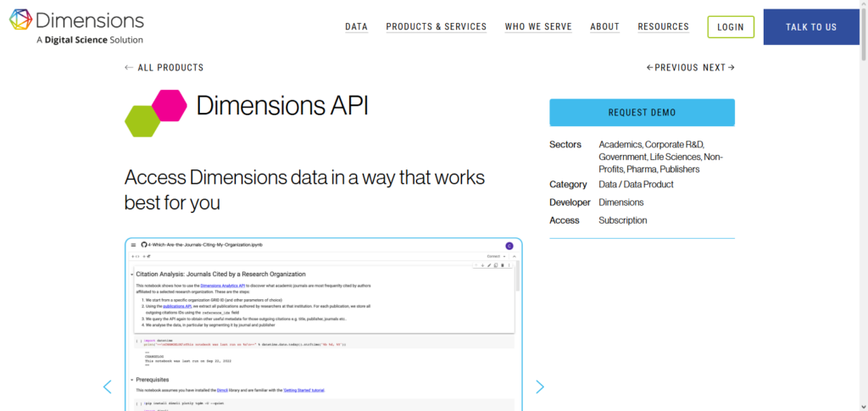Show next carousel slide with right arrow

tap(540, 386)
